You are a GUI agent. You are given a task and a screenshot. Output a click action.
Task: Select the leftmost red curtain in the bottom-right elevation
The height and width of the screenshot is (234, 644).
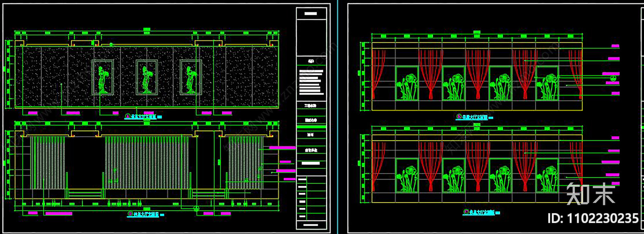click(x=378, y=166)
